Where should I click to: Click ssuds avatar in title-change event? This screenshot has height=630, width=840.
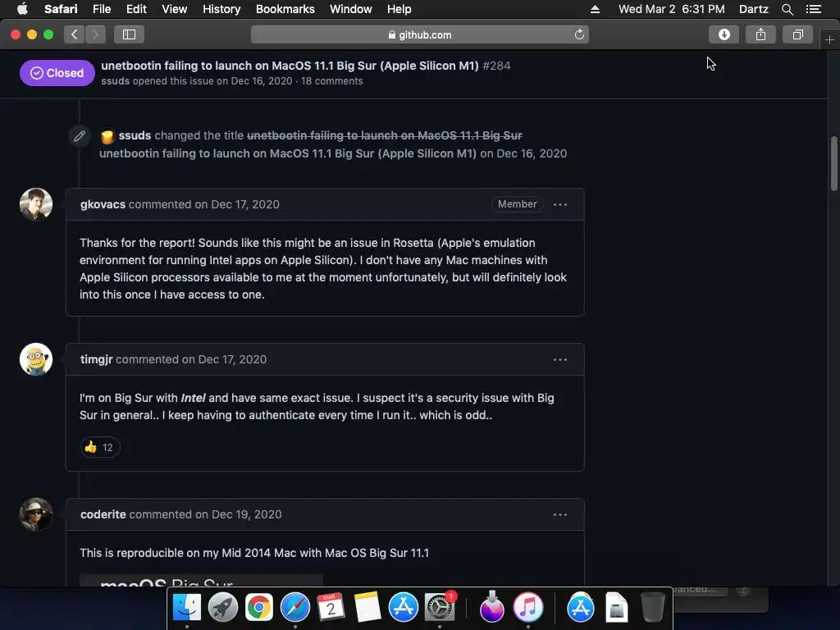(x=107, y=137)
